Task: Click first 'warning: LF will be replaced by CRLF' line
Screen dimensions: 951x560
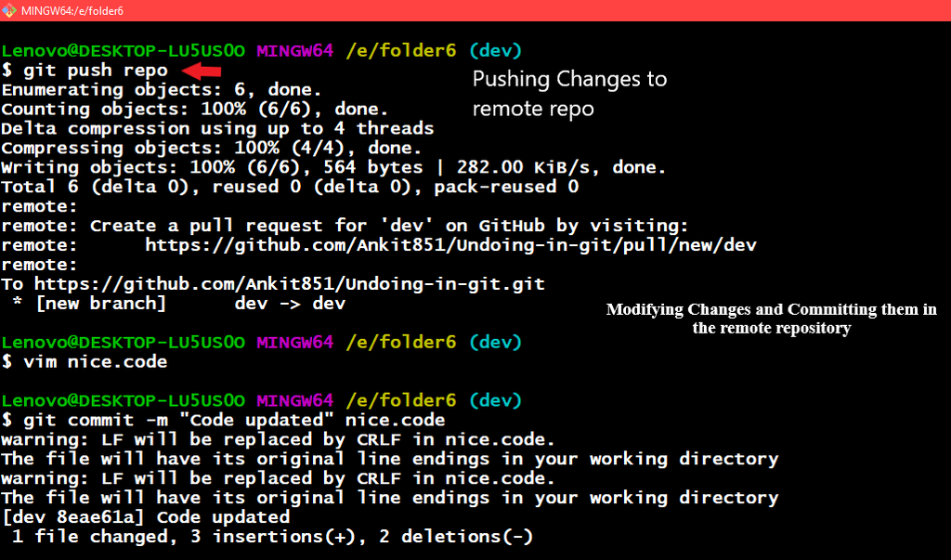Action: 279,439
